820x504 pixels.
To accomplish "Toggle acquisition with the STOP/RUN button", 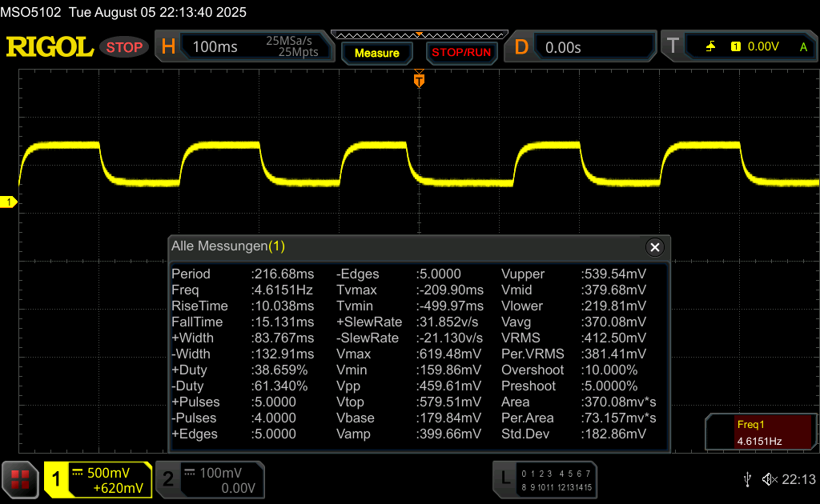I will [460, 53].
